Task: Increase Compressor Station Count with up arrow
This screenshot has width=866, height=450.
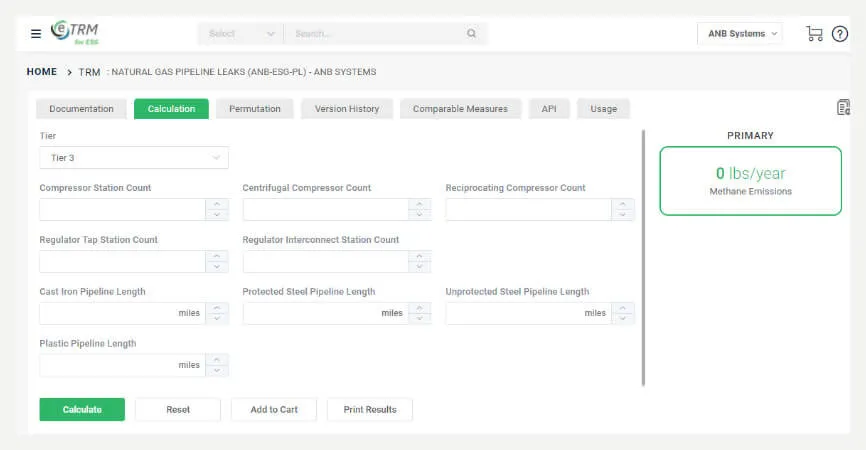Action: (217, 204)
